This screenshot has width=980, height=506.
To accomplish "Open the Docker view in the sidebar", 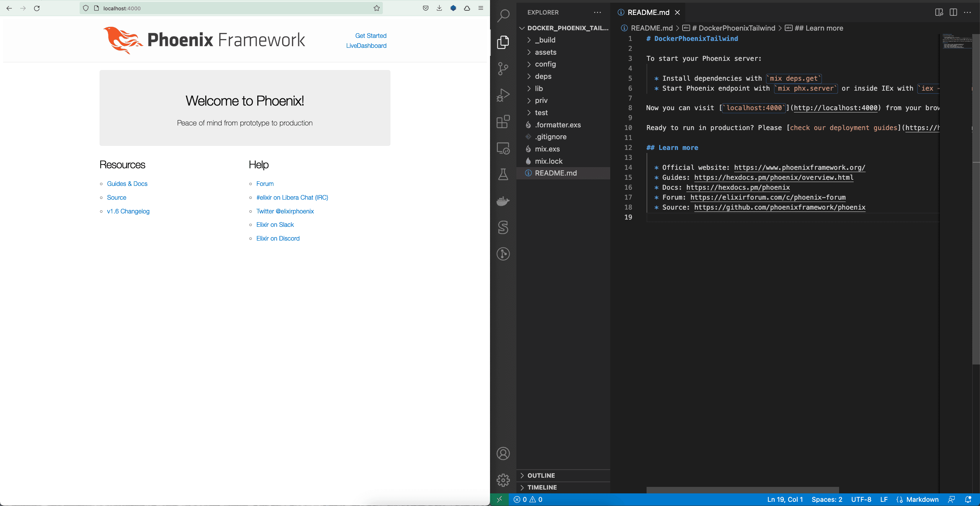I will [503, 202].
